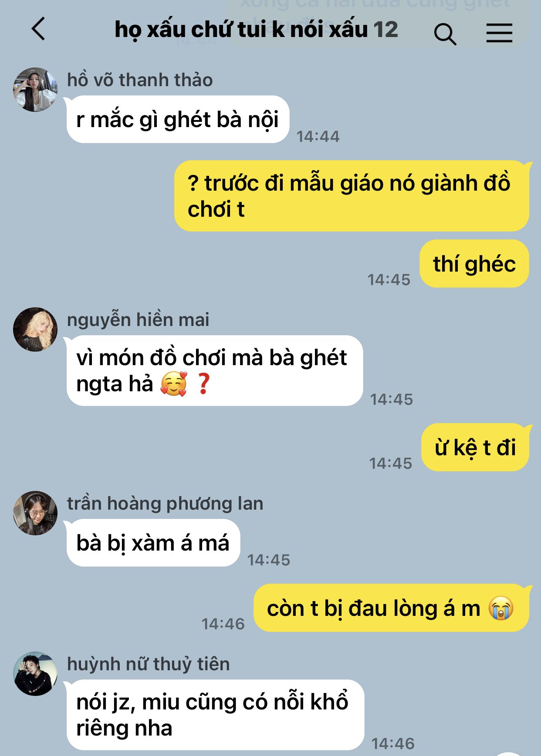
Task: Select the "ừ kệ t đi" message
Action: click(x=475, y=447)
